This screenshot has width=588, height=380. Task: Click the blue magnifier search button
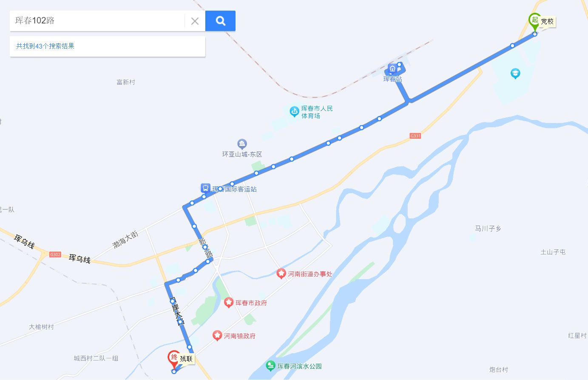coord(220,21)
